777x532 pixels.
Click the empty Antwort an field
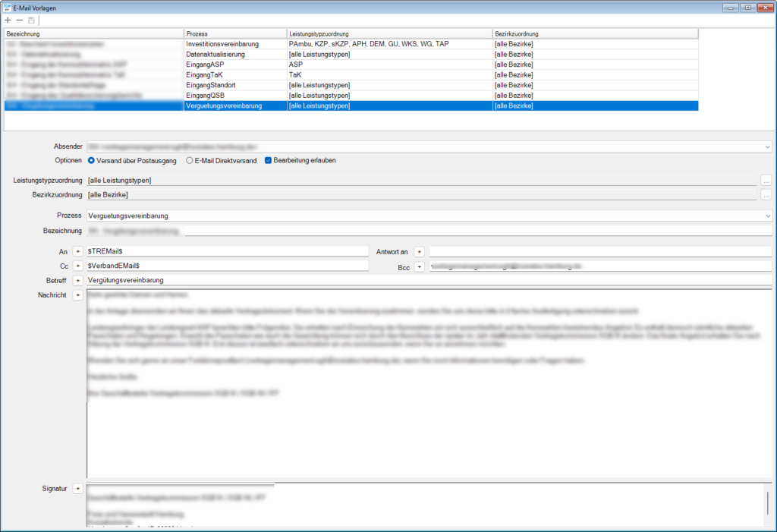tap(601, 252)
